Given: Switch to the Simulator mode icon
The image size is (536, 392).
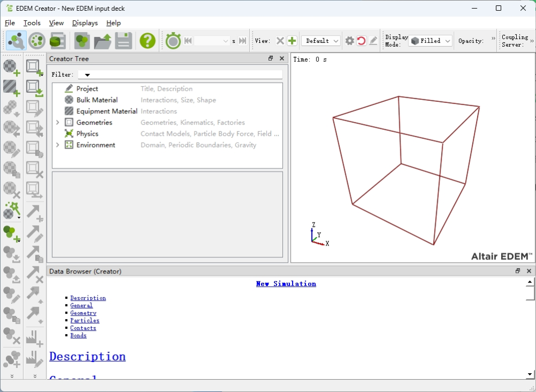Looking at the screenshot, I should [x=37, y=41].
